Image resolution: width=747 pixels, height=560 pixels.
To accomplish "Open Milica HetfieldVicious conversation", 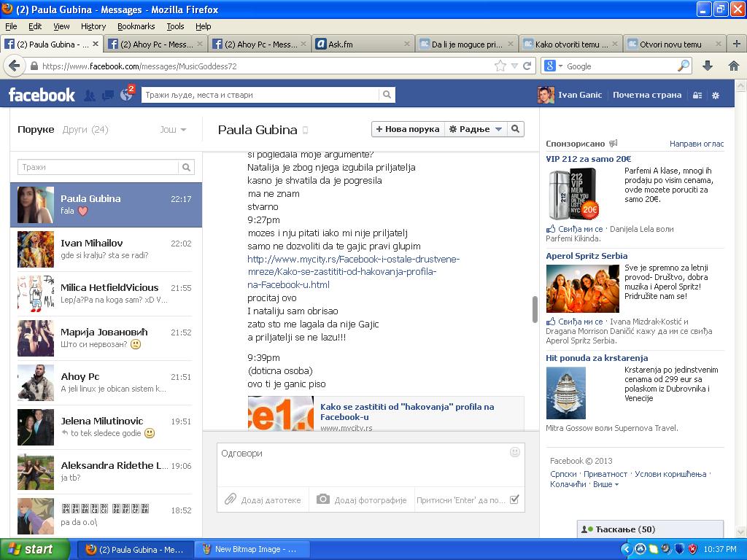I will pyautogui.click(x=107, y=293).
